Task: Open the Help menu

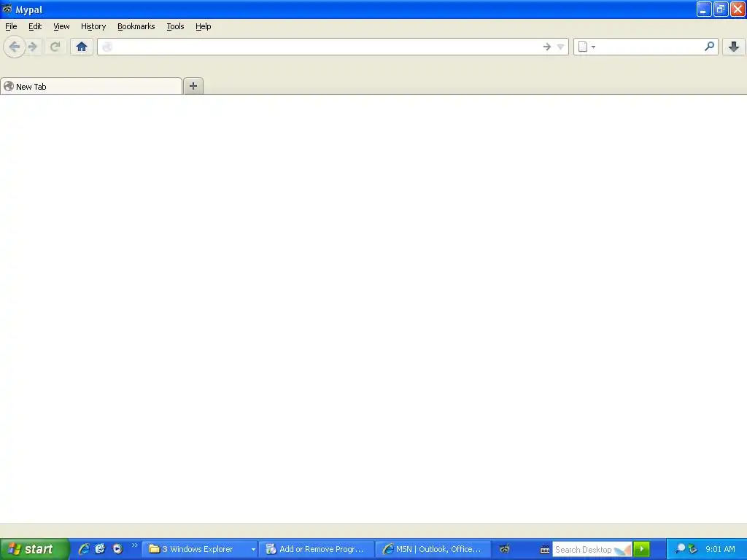Action: 204,27
